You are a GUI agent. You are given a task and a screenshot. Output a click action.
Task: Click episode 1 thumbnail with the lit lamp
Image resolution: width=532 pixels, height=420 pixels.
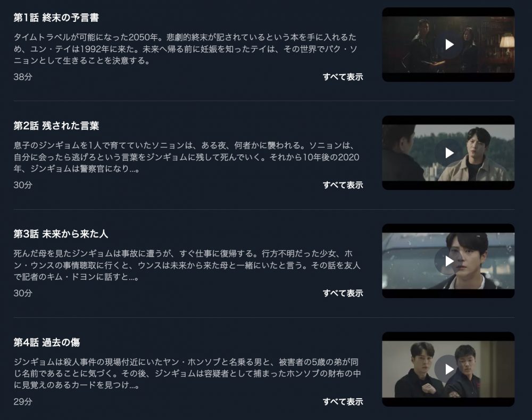tap(448, 45)
